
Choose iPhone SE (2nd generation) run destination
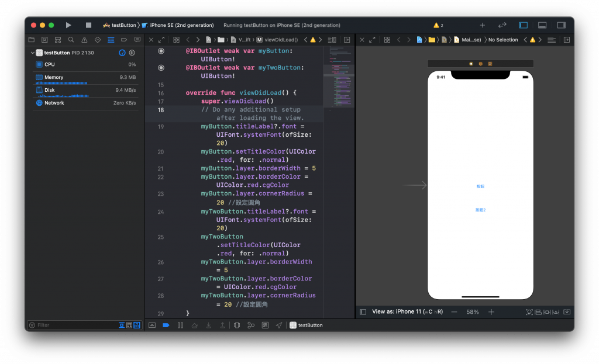[x=178, y=25]
